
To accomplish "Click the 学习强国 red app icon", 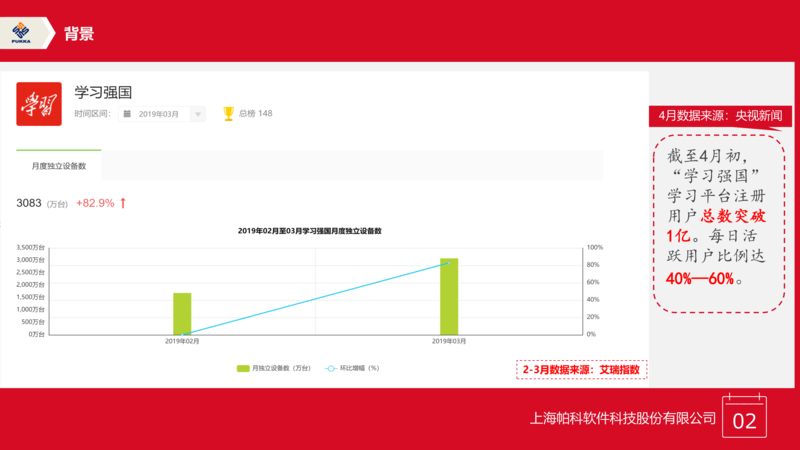I will [40, 104].
